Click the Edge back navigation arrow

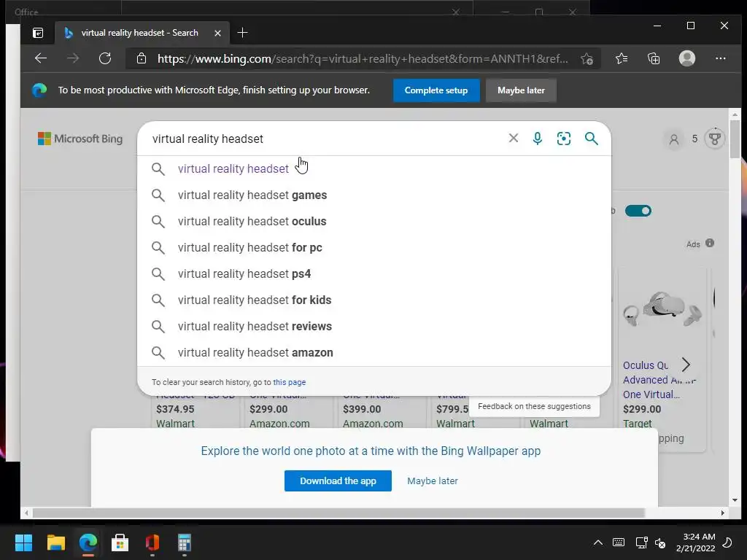pos(41,58)
